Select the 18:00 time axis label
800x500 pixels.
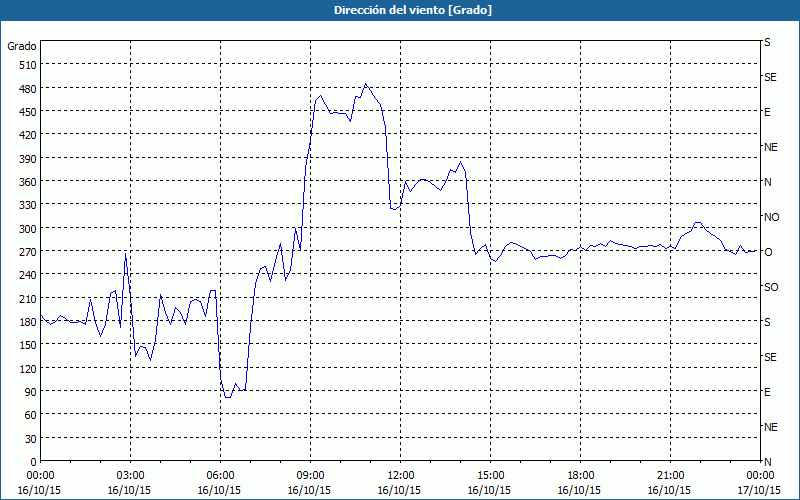580,476
